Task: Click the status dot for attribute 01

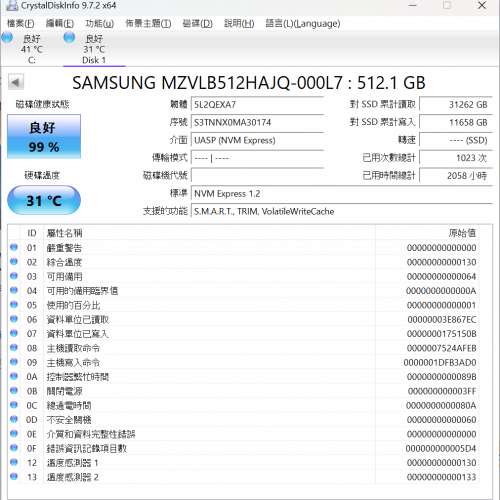Action: pos(14,247)
